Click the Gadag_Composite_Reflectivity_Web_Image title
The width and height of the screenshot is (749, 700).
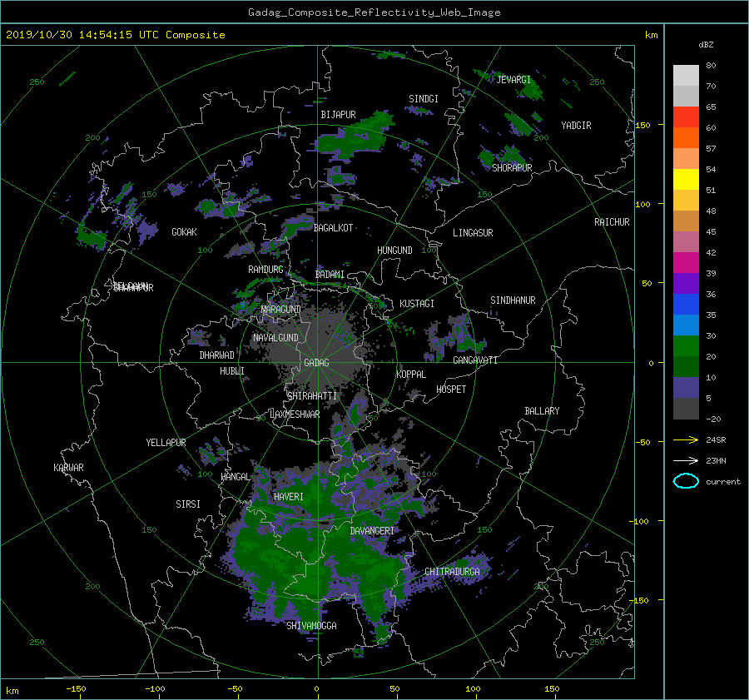point(374,12)
